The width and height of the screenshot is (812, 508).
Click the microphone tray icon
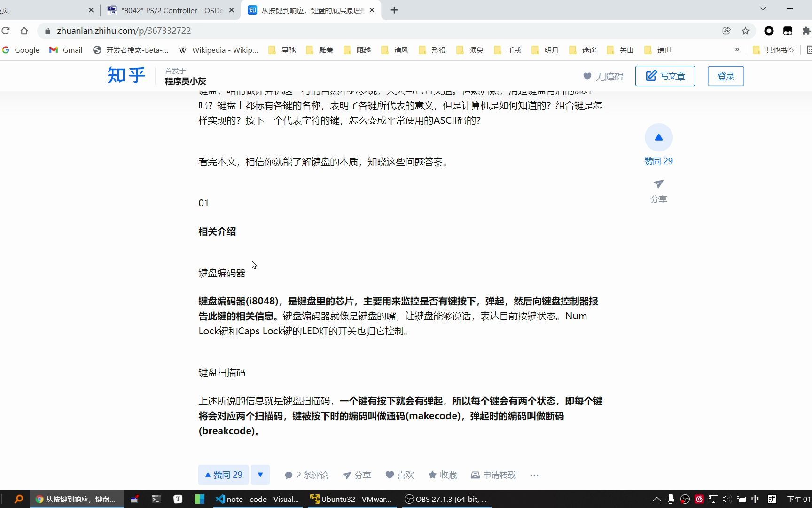(x=671, y=499)
